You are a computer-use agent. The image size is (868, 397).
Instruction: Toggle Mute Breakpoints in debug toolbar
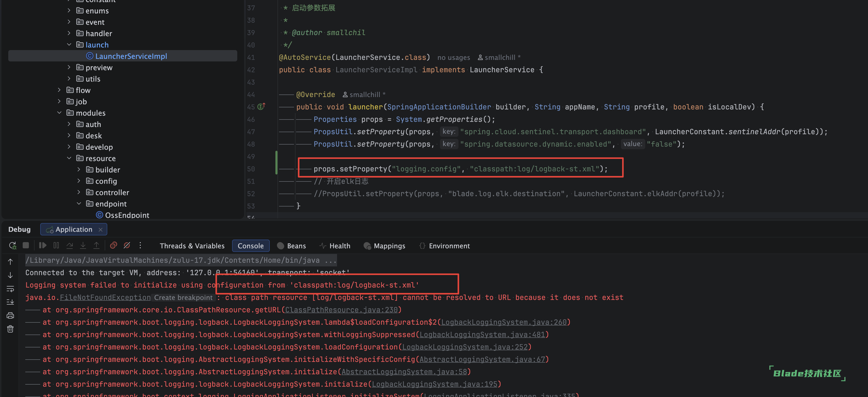coord(127,245)
